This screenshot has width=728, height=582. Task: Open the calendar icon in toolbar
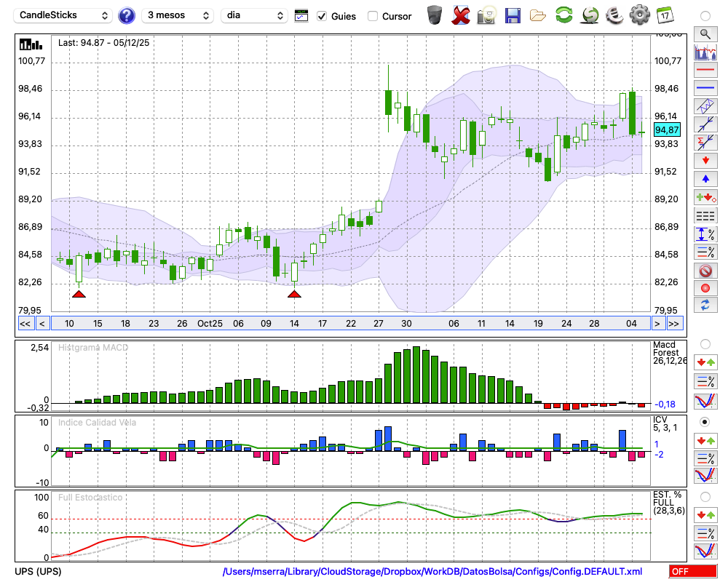(x=665, y=15)
